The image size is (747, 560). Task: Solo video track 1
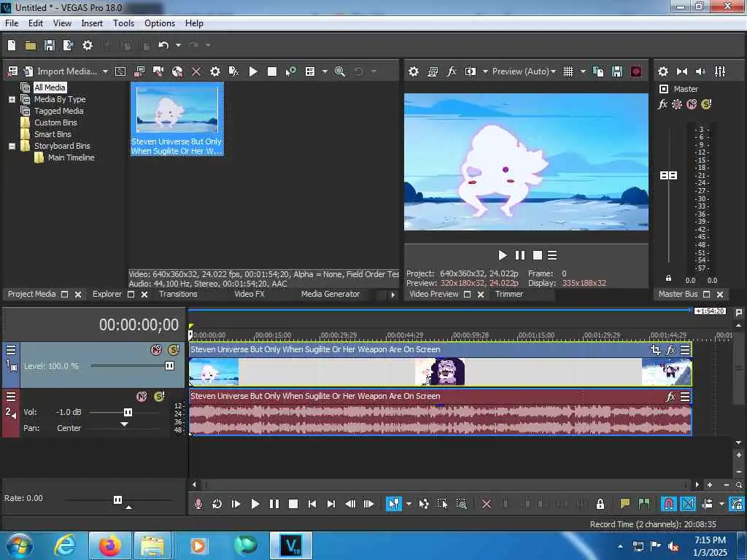[174, 351]
